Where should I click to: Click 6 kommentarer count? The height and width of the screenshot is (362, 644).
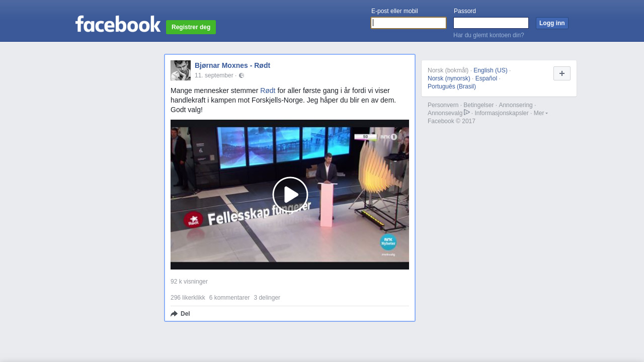tap(229, 298)
